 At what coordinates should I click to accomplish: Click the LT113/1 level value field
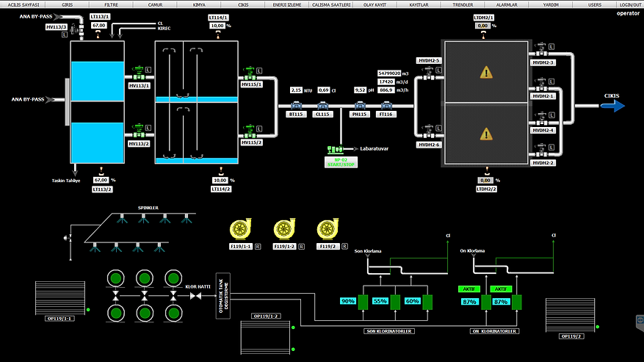click(99, 25)
